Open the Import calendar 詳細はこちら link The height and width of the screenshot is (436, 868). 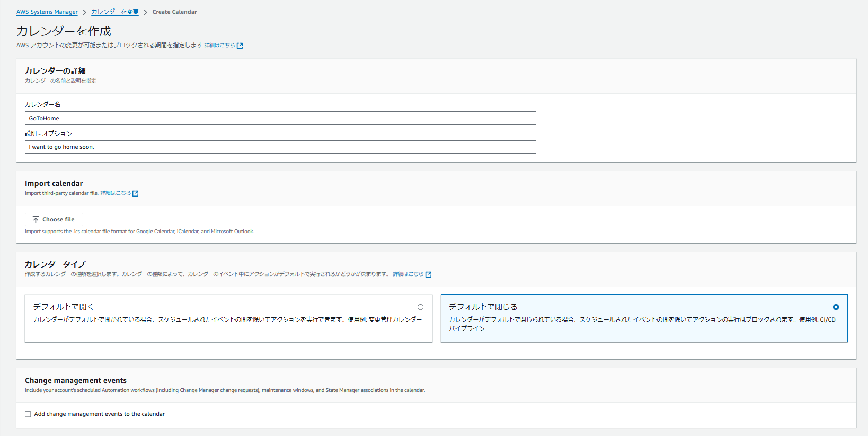tap(116, 193)
